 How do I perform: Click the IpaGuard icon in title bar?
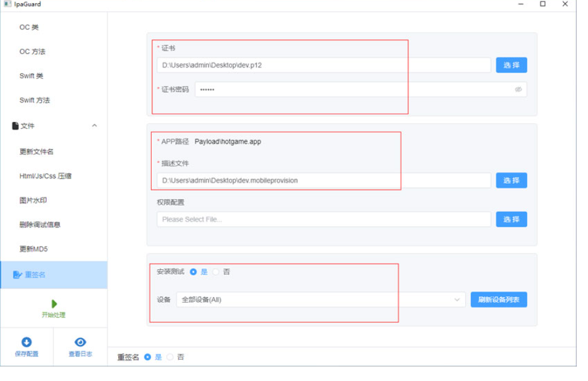8,4
